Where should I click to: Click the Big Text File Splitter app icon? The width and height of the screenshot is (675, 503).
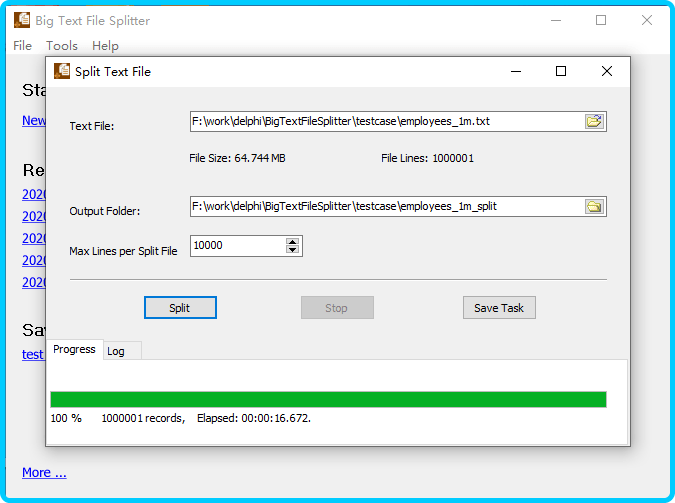tap(22, 20)
